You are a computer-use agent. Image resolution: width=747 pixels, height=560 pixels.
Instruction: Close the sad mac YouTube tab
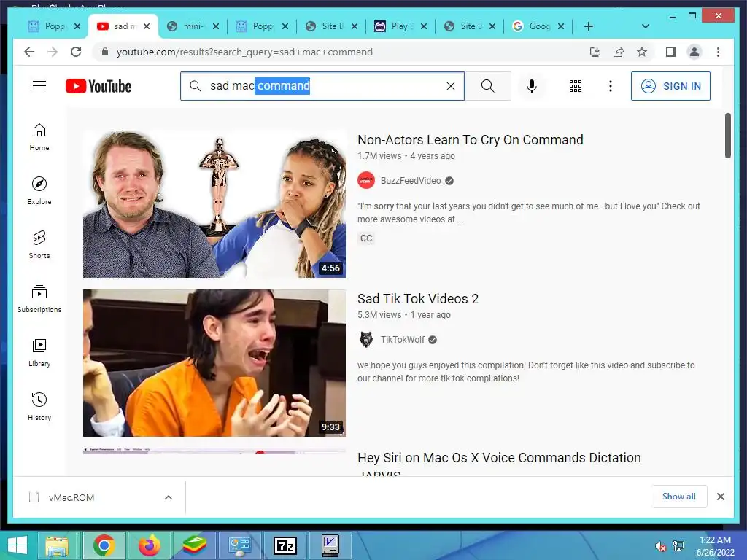pyautogui.click(x=147, y=26)
